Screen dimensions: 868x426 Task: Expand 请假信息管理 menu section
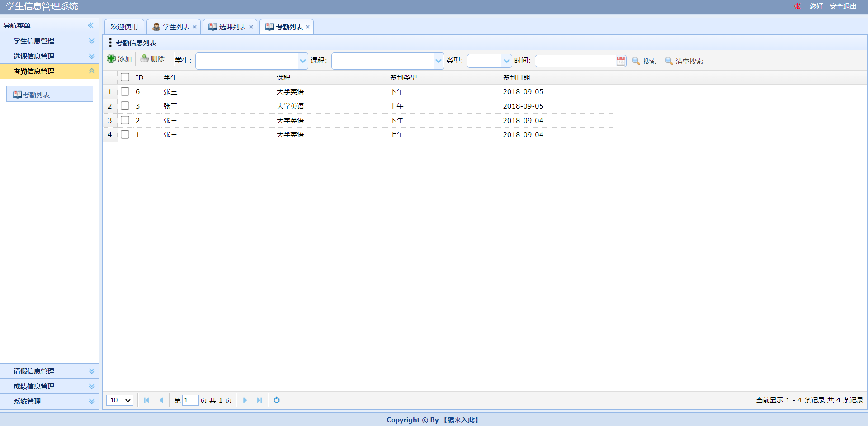(x=50, y=371)
